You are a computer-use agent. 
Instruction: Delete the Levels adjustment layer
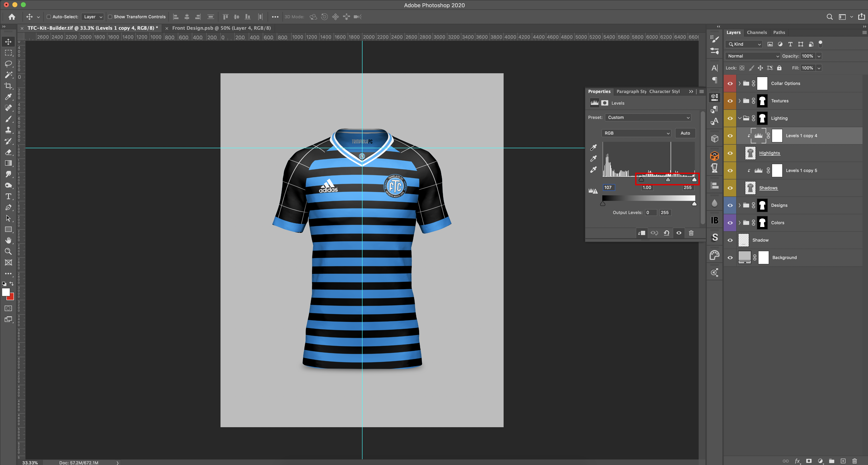click(x=691, y=233)
